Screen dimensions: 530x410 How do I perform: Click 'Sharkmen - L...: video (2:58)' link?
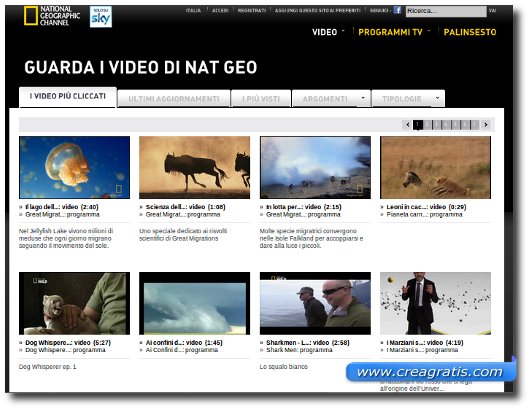[308, 342]
